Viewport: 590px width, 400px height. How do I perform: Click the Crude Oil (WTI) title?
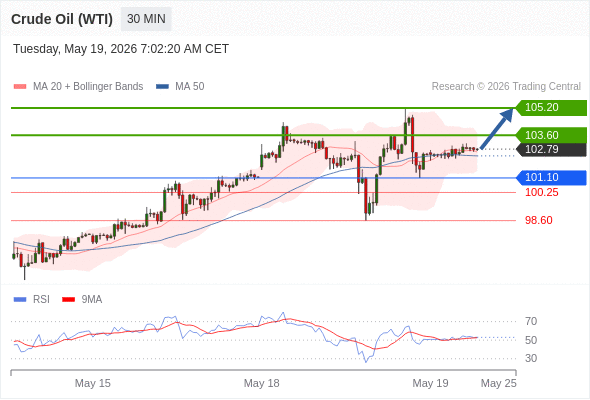click(62, 19)
